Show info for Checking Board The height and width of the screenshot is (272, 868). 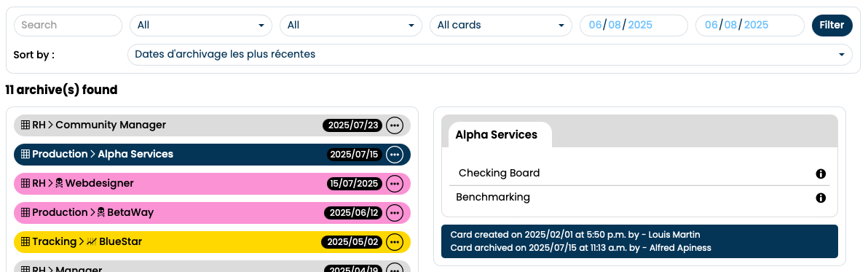pos(821,174)
